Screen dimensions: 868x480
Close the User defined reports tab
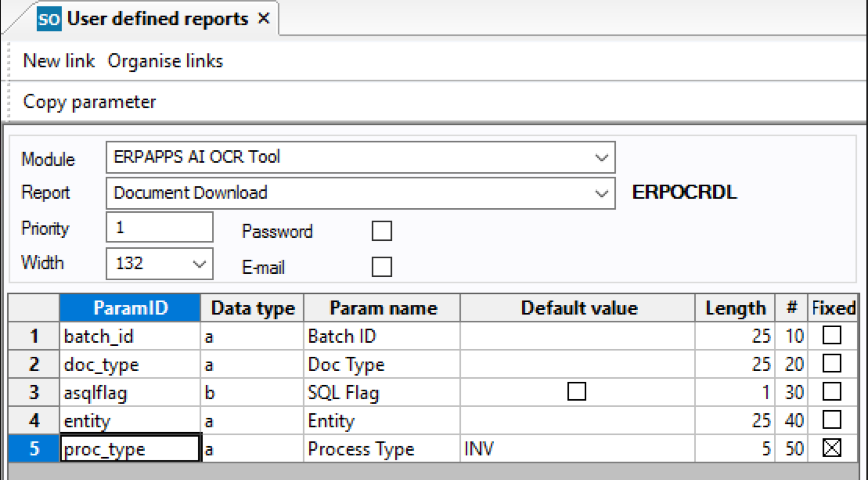(x=264, y=18)
